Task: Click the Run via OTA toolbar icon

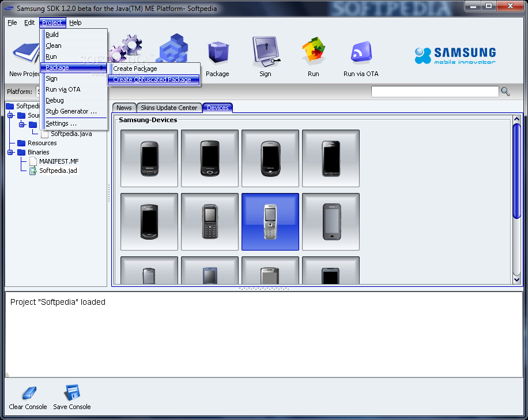Action: [x=361, y=52]
